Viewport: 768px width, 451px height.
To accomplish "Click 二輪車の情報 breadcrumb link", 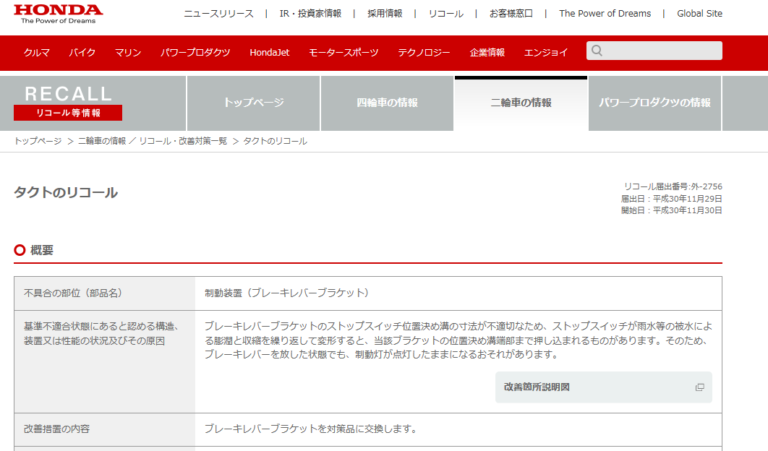I will [x=102, y=141].
